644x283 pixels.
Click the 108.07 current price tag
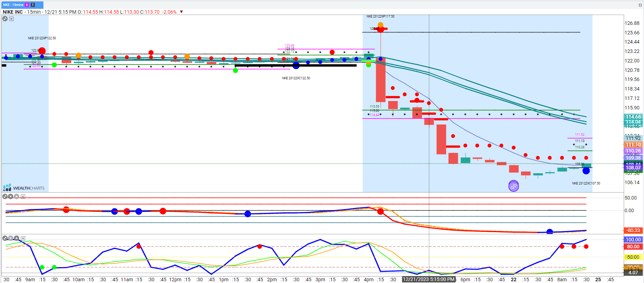(x=633, y=168)
